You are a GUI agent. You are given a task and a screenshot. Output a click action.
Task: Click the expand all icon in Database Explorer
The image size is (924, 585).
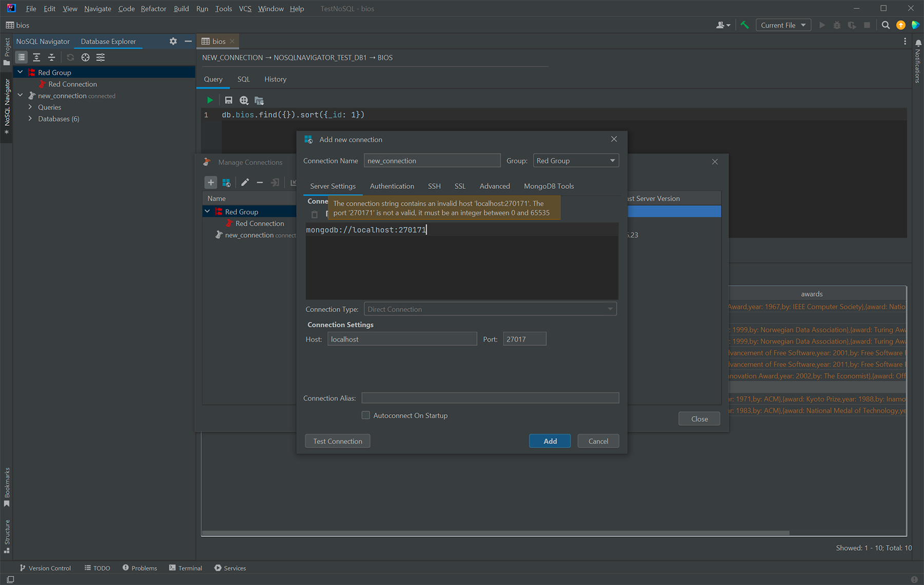36,57
